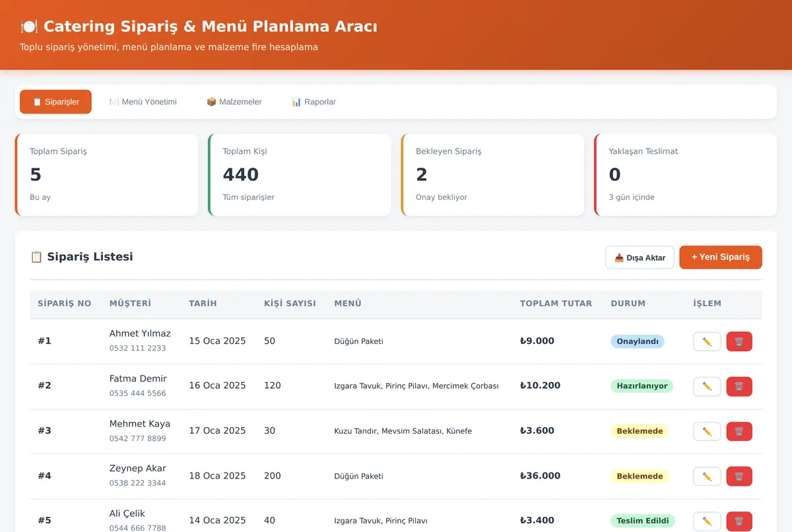Switch to the Siparişler tab
Screen dimensions: 792x532
[55, 102]
